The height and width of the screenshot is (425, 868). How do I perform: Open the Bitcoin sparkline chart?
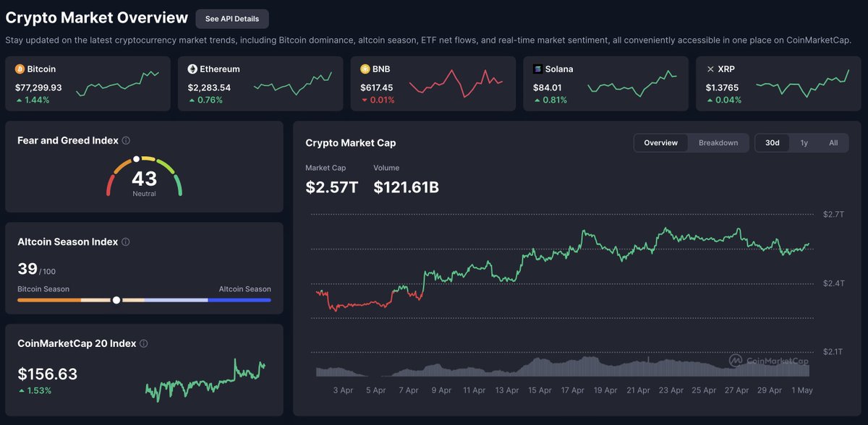click(x=118, y=84)
